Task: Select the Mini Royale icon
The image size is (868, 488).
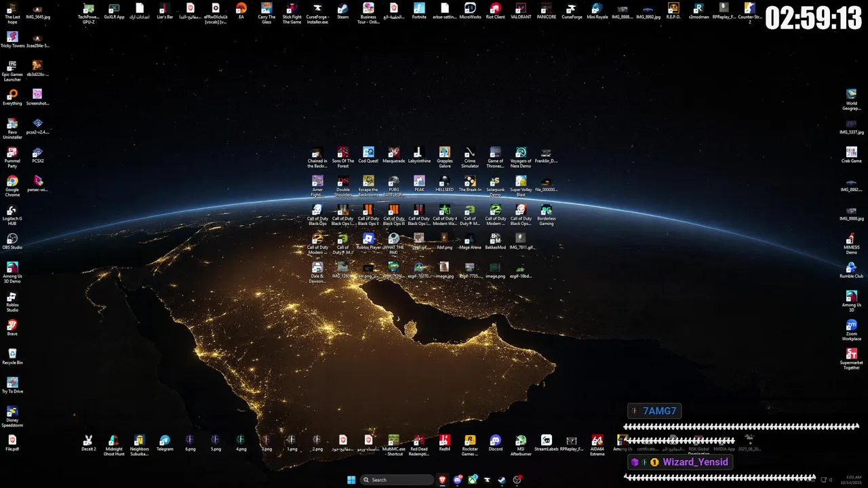Action: point(597,11)
